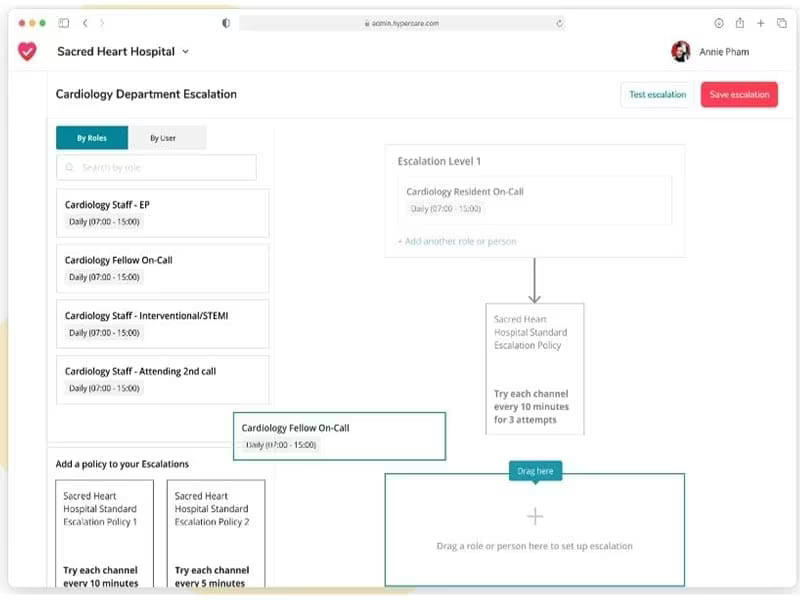Select Standard Escalation Policy 1 card
This screenshot has height=600, width=800.
[105, 533]
